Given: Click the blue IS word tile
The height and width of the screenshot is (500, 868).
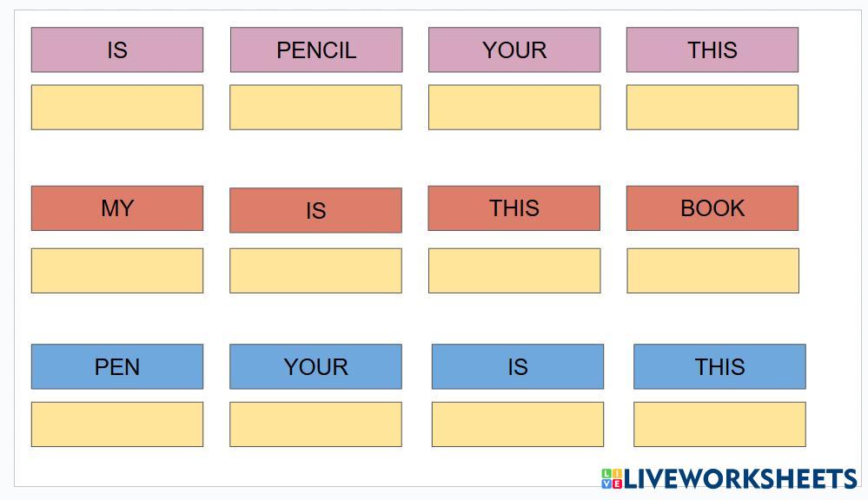Looking at the screenshot, I should pos(518,366).
